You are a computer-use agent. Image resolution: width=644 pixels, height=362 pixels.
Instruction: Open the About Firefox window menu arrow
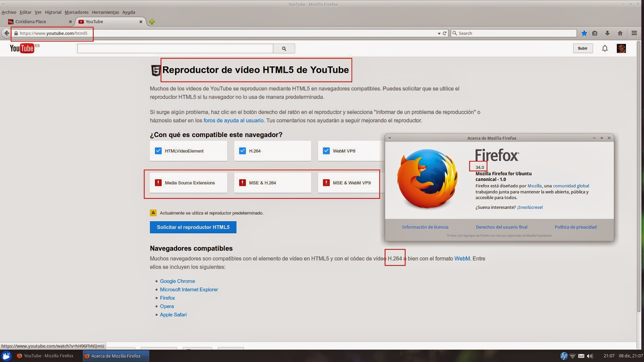[x=390, y=138]
